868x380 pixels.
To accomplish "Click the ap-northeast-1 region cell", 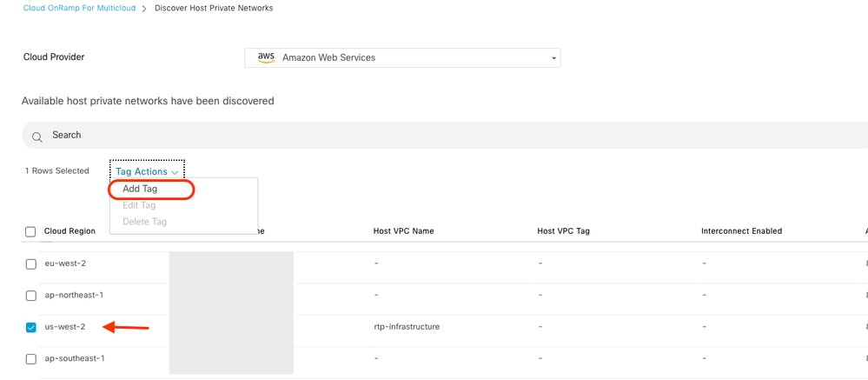I will click(x=74, y=295).
